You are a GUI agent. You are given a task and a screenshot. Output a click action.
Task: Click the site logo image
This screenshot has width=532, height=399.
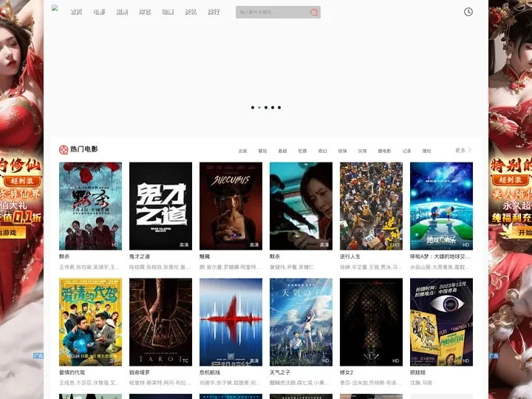click(55, 8)
